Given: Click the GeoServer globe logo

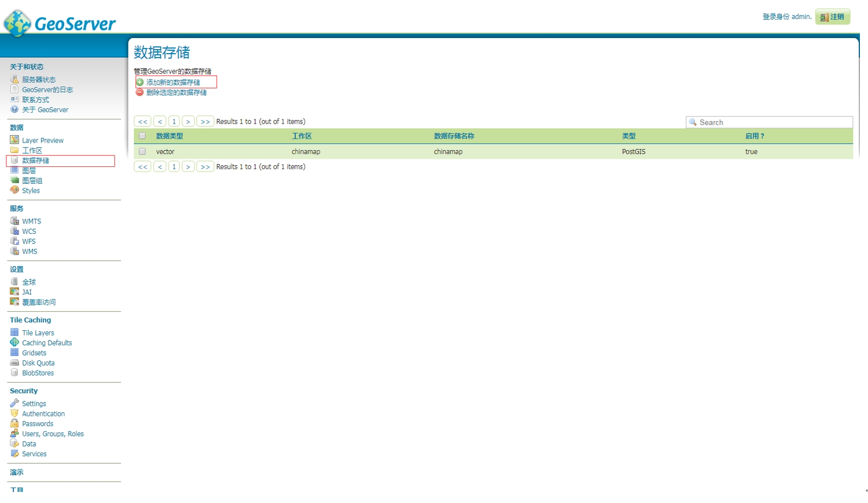Looking at the screenshot, I should [17, 23].
